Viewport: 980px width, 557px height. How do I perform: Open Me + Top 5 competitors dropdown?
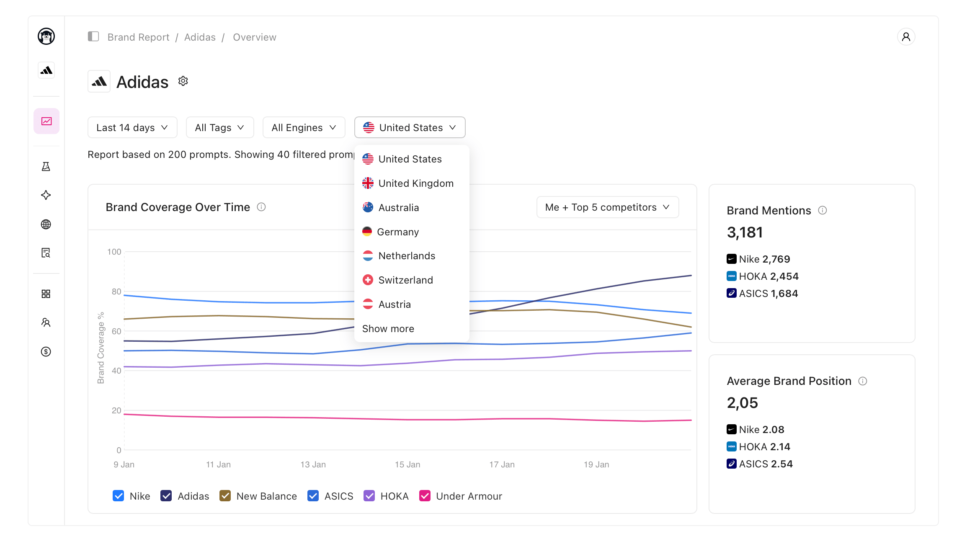point(607,207)
